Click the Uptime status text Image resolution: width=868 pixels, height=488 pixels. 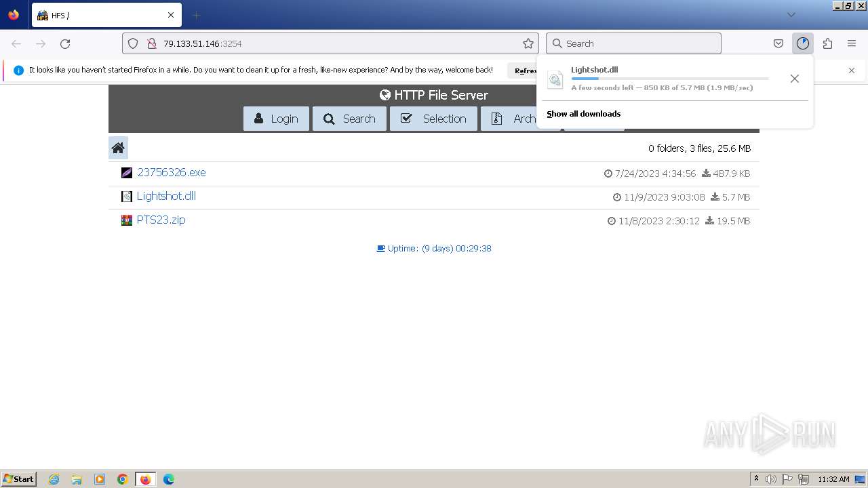tap(434, 249)
